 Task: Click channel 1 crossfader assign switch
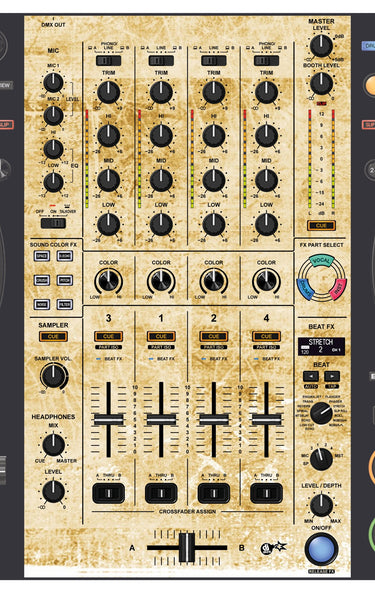point(161,493)
